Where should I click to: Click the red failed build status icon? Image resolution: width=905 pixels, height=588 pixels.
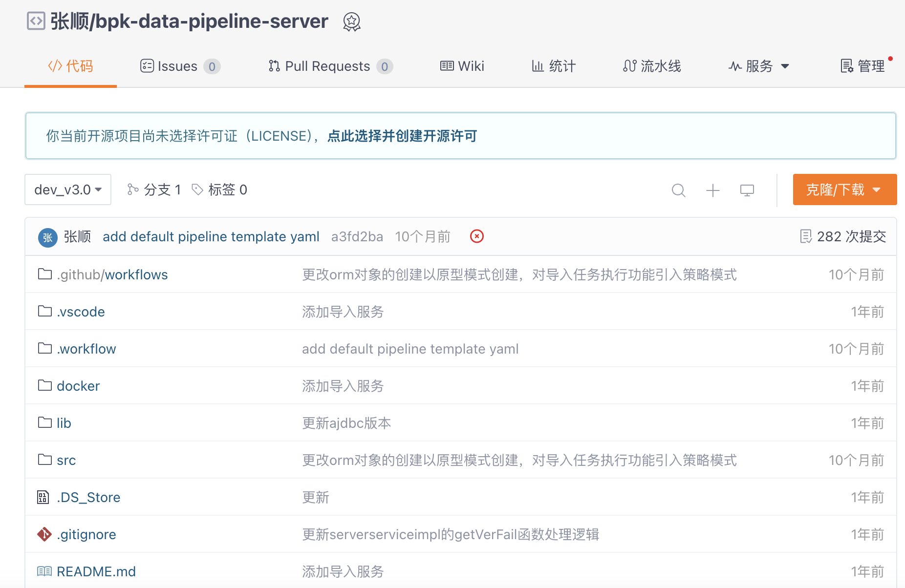[x=477, y=236]
